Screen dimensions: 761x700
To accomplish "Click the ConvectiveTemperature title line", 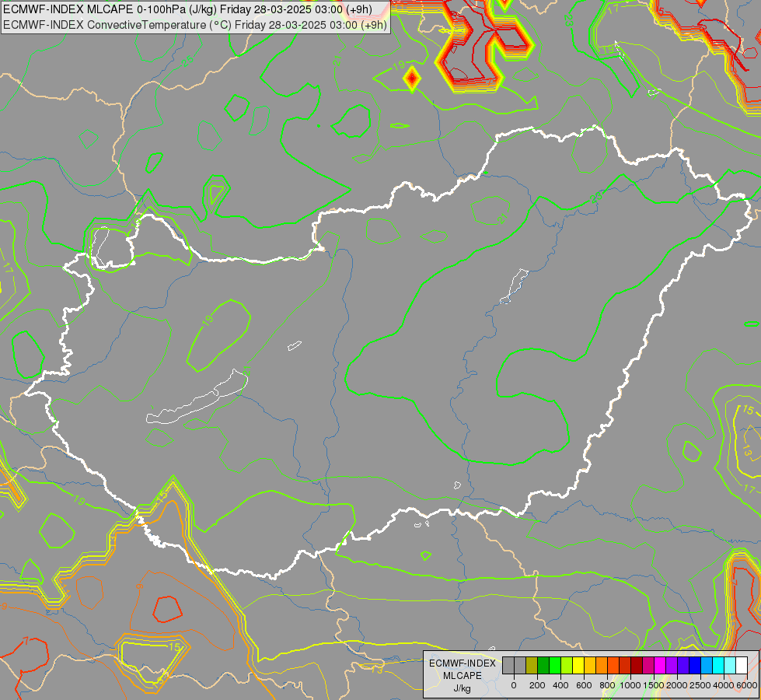I will [194, 25].
